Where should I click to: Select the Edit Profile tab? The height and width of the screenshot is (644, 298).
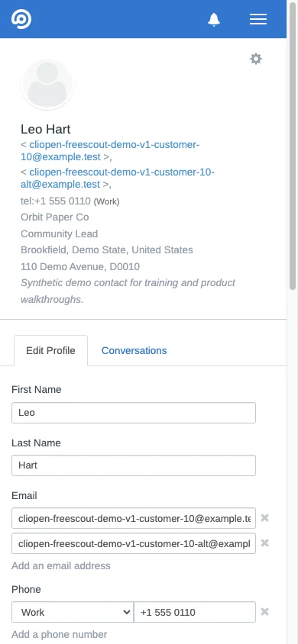tap(50, 351)
